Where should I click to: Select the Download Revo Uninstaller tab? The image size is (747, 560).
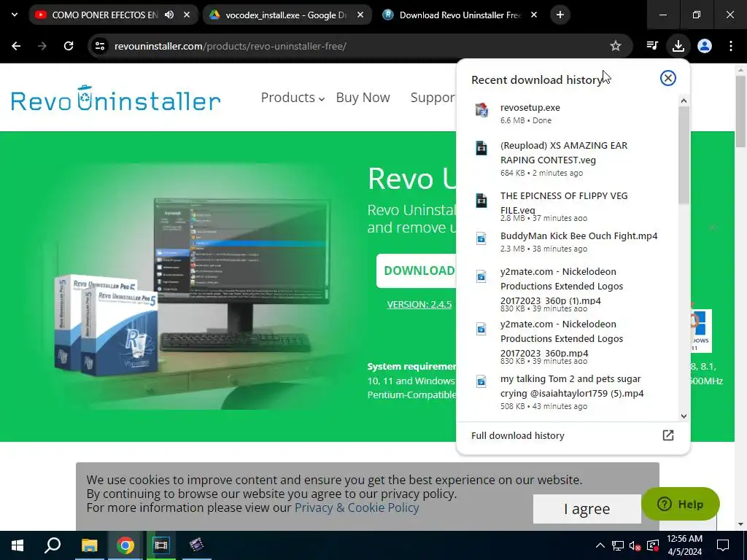pyautogui.click(x=460, y=15)
